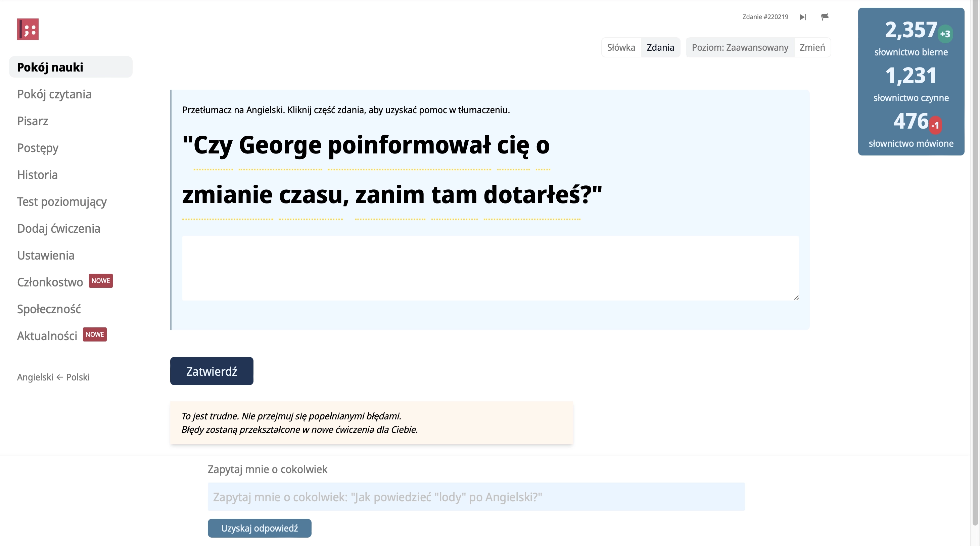Click the red app logo icon

click(x=28, y=29)
